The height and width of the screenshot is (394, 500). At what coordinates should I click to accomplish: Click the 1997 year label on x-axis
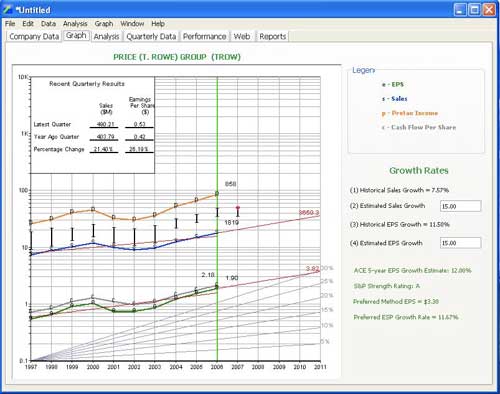tap(31, 367)
